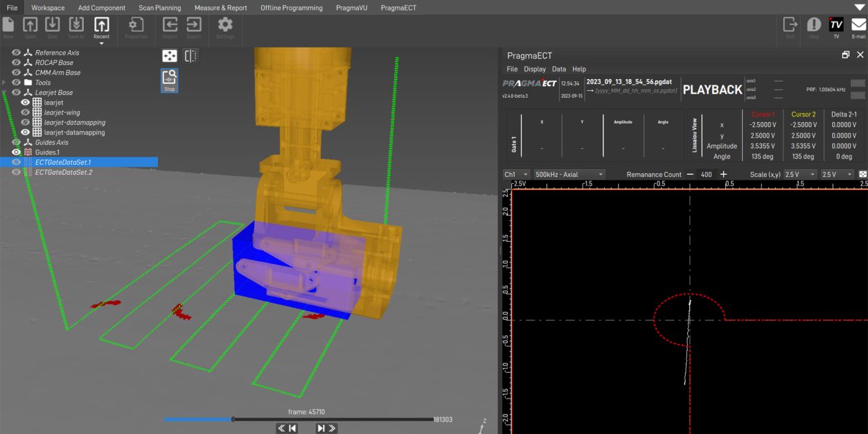The image size is (868, 434).
Task: Jump to first frame with double-left arrow
Action: (282, 428)
